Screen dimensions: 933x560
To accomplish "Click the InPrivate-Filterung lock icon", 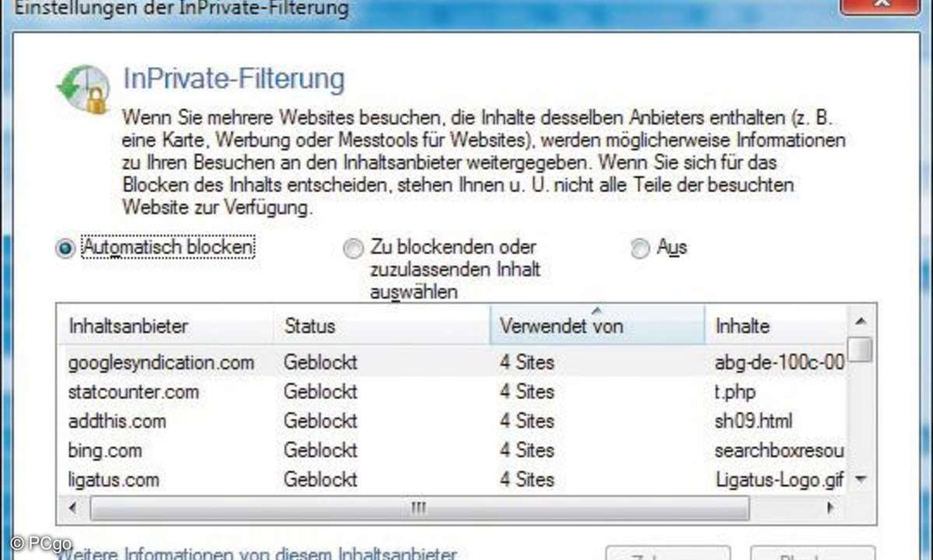I will pyautogui.click(x=84, y=89).
